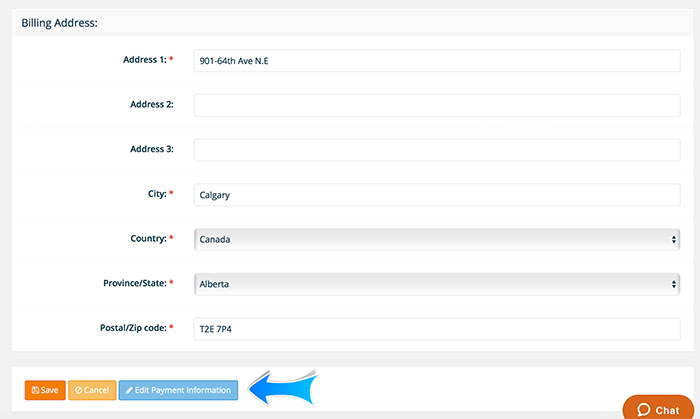Click the Address 2 label
This screenshot has width=700, height=419.
tap(152, 104)
